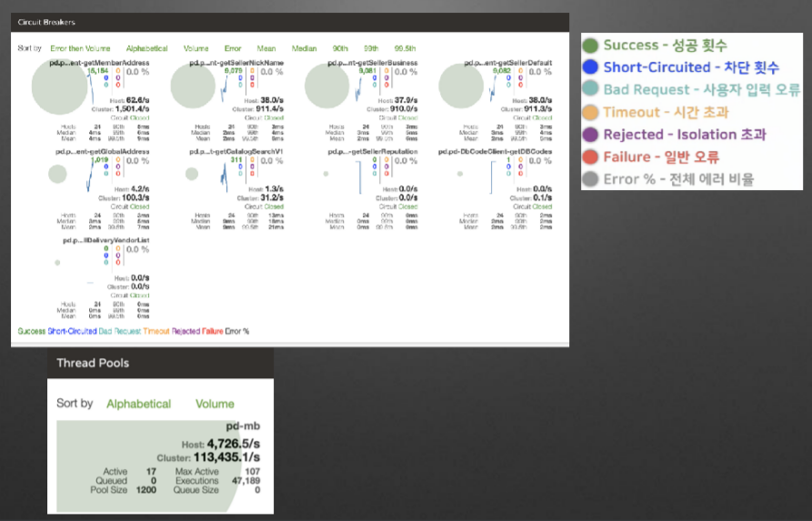Click the pd.p...ent-getMemberAddress circuit title
The height and width of the screenshot is (521, 812).
[99, 63]
